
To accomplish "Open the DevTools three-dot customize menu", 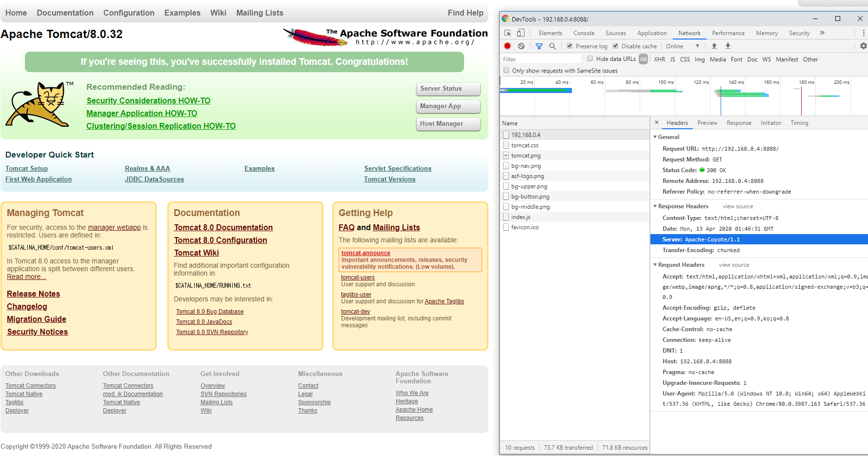I will 863,33.
